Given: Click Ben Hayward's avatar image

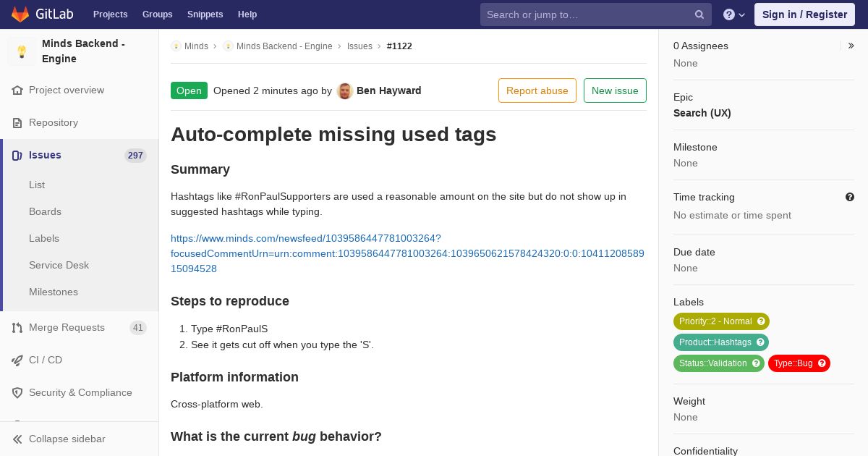Looking at the screenshot, I should (345, 91).
